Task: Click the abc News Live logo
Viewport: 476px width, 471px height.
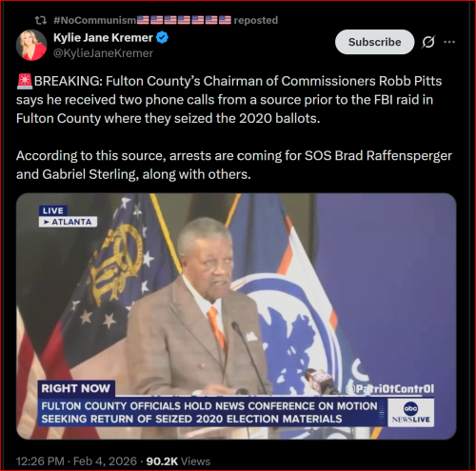Action: (410, 412)
